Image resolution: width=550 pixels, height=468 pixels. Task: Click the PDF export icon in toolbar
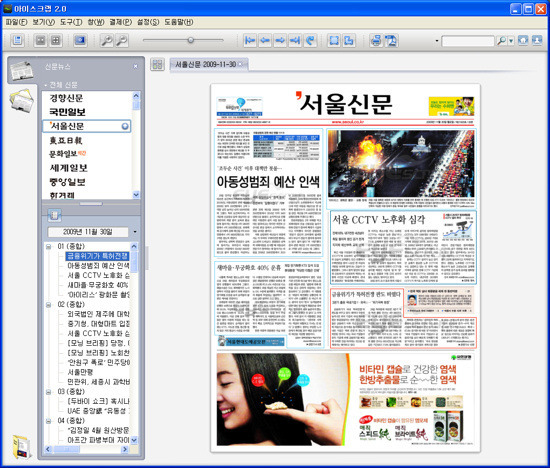tap(391, 40)
